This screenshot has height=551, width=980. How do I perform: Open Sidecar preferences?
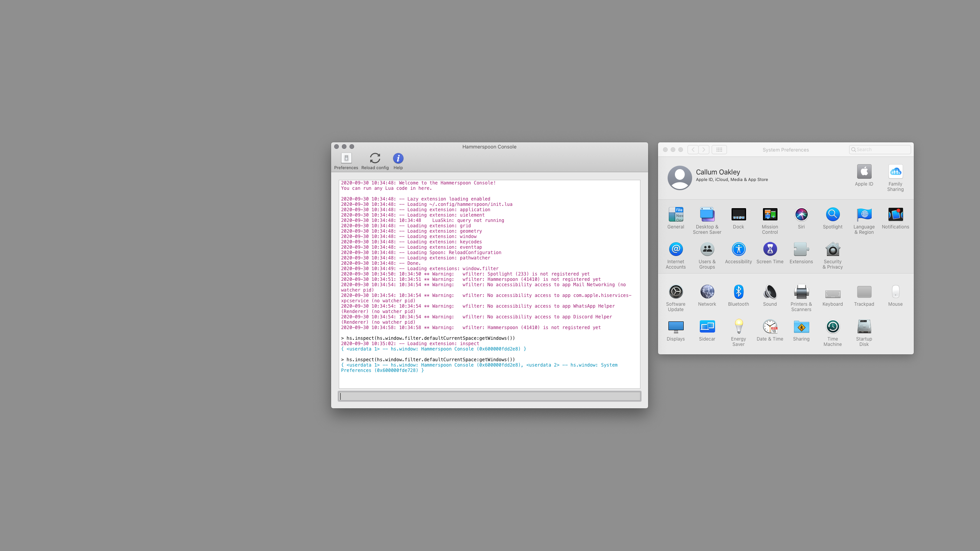point(707,331)
